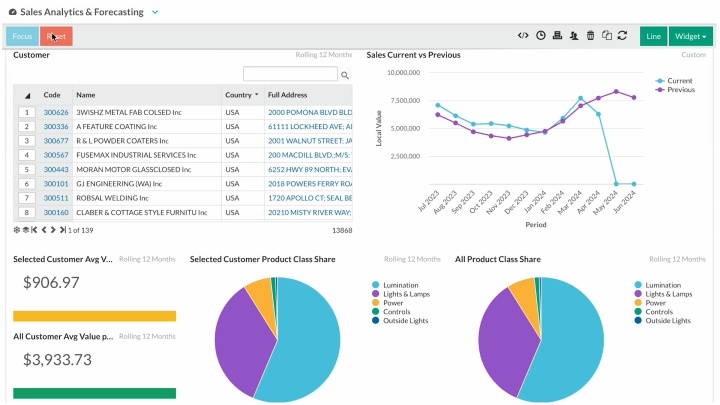Click the clock schedule icon

540,35
